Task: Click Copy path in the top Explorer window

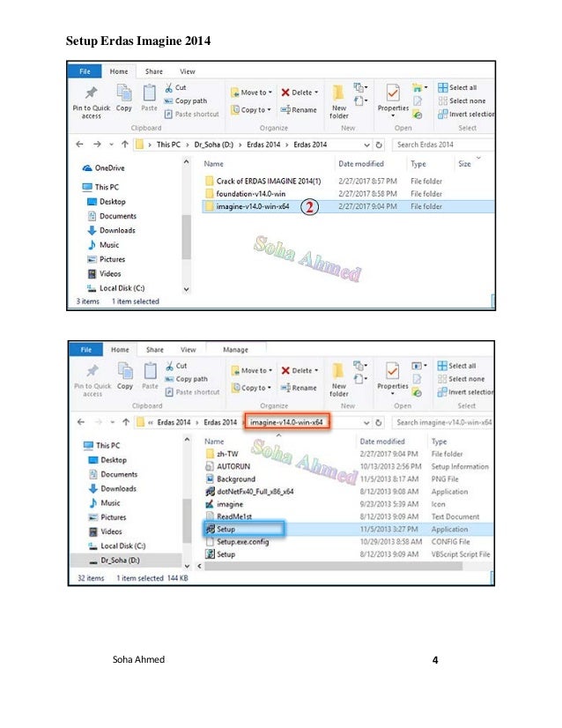Action: [186, 100]
